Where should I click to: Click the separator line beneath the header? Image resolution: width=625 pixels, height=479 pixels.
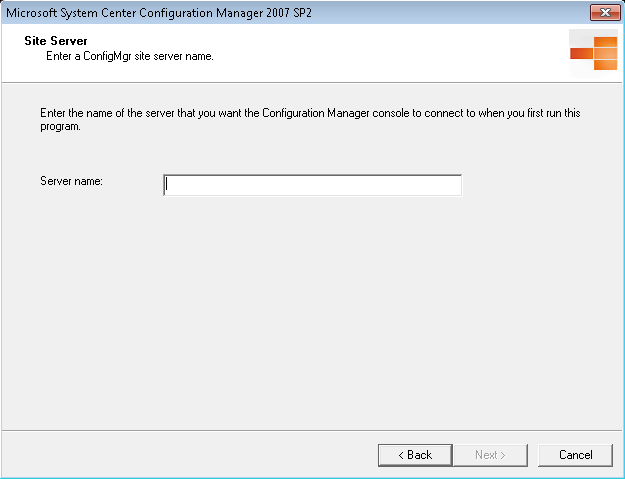312,83
